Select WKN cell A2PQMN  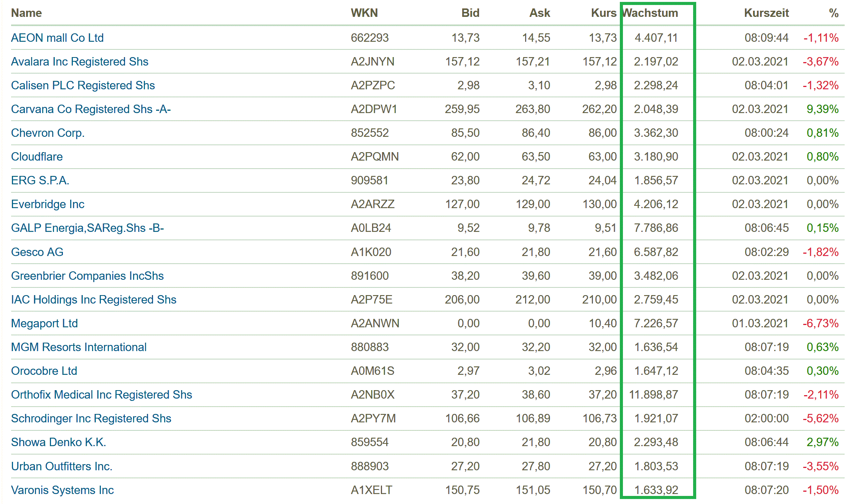click(375, 157)
